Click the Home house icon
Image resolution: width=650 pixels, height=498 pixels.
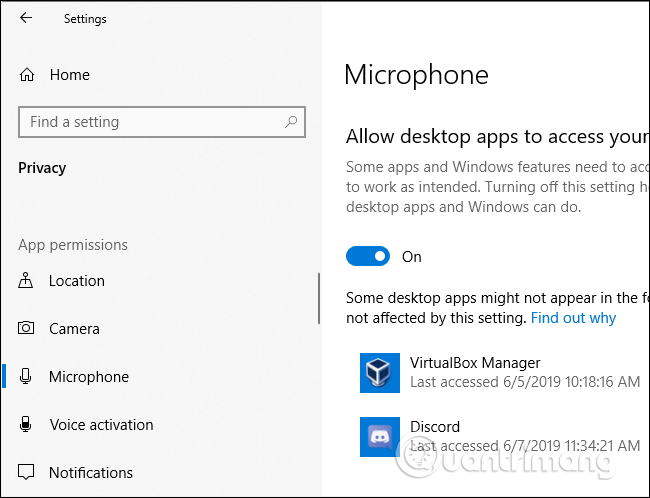[x=27, y=75]
